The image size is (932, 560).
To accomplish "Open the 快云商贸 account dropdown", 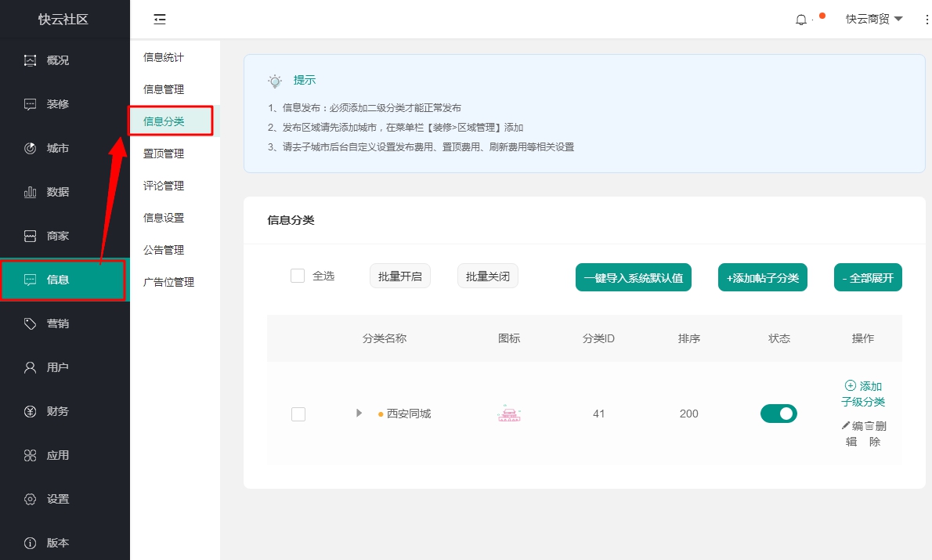I will tap(874, 20).
